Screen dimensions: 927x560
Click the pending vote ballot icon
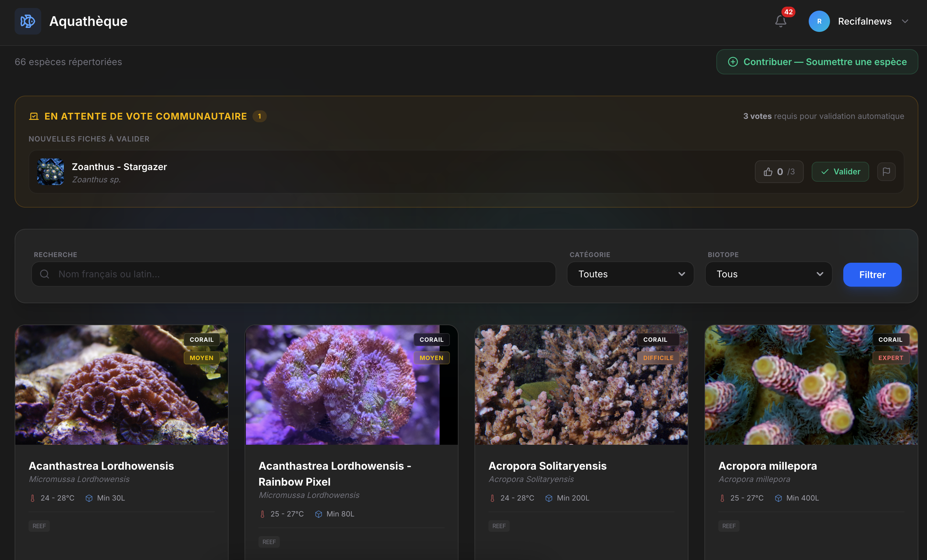pos(34,116)
